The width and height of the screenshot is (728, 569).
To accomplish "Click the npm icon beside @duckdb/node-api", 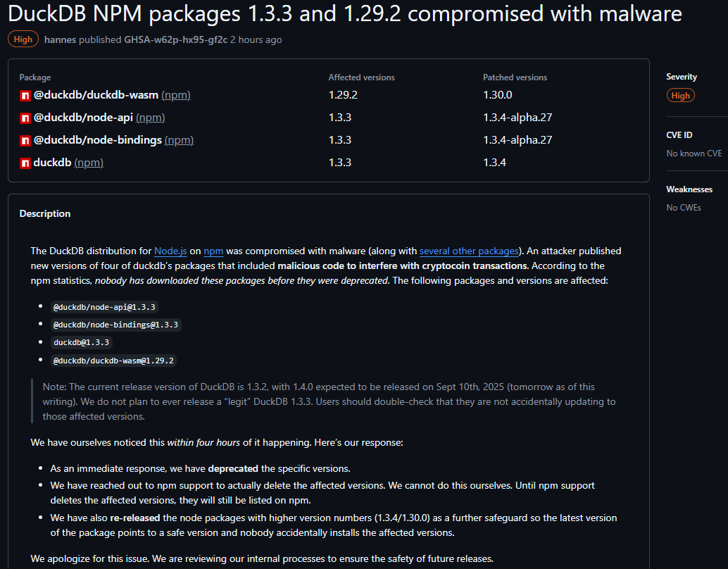I will click(x=25, y=118).
